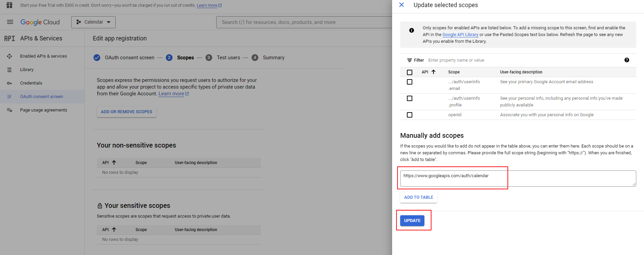Screen dimensions: 644x255
Task: Click the Enabled APIs & services icon
Action: click(x=9, y=56)
